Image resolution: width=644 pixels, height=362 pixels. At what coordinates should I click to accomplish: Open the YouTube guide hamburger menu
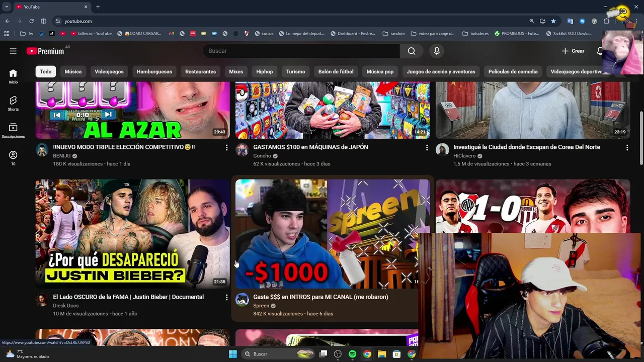[13, 51]
